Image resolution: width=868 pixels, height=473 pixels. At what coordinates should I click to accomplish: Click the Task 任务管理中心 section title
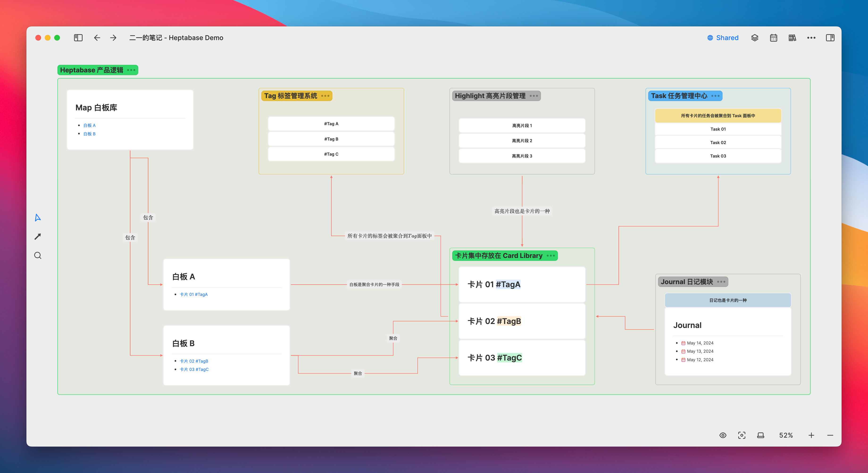point(679,96)
